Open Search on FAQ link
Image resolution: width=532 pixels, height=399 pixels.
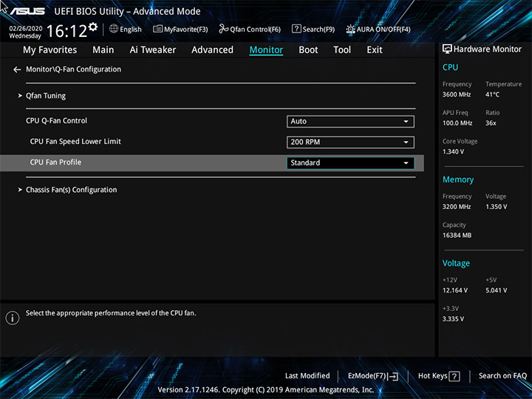click(x=503, y=376)
